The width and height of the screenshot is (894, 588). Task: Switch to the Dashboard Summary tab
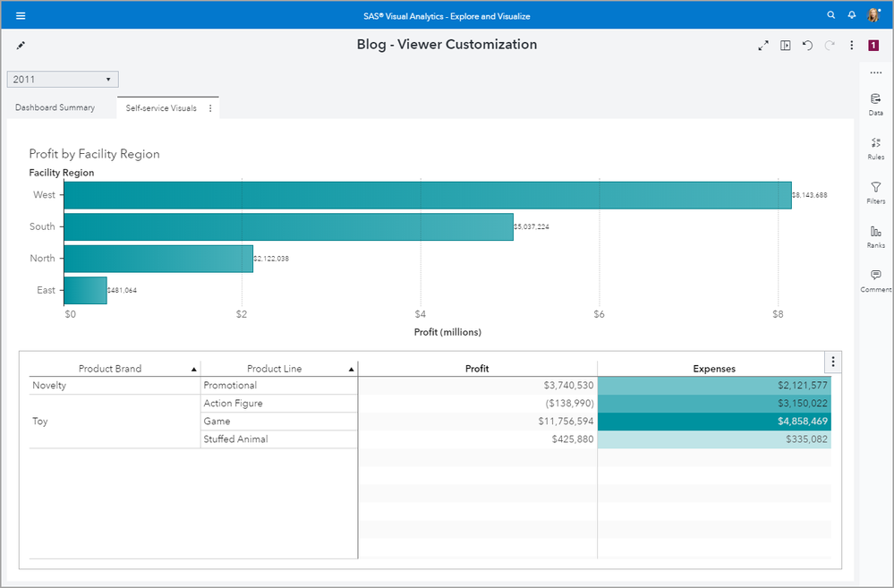tap(55, 108)
